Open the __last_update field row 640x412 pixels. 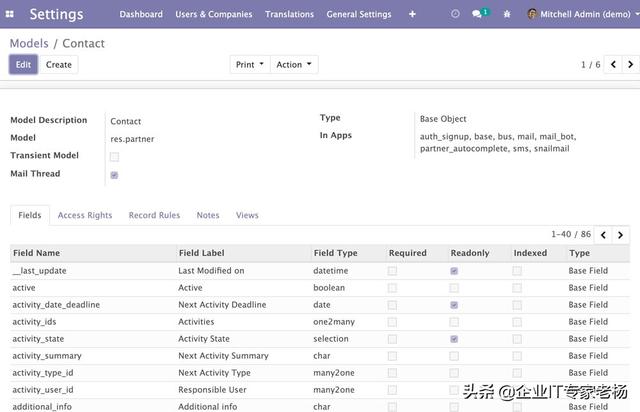320,271
